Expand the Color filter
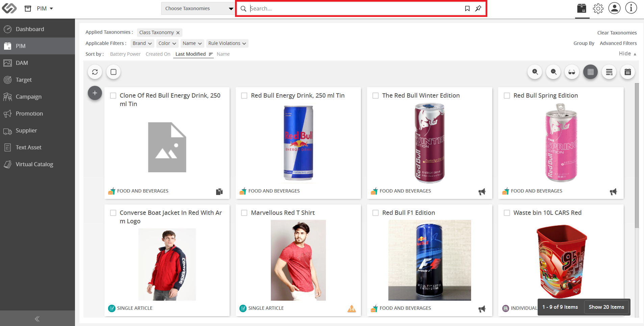The height and width of the screenshot is (326, 644). [168, 43]
